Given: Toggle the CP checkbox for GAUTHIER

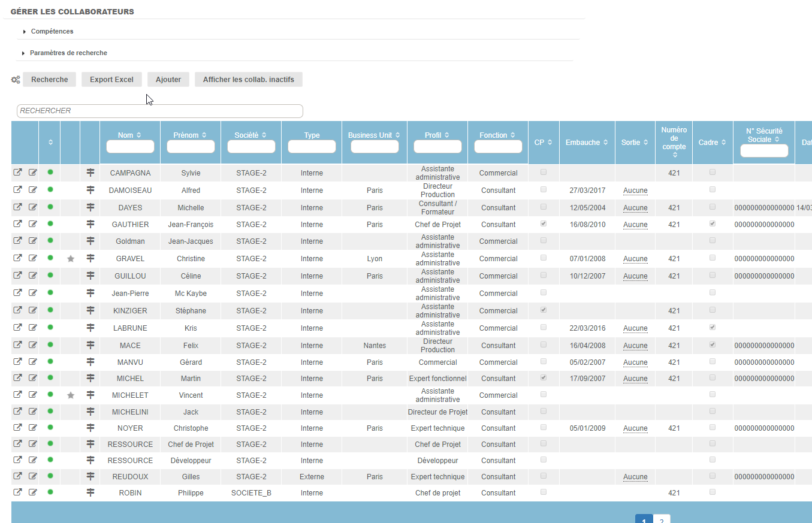Looking at the screenshot, I should (x=544, y=223).
